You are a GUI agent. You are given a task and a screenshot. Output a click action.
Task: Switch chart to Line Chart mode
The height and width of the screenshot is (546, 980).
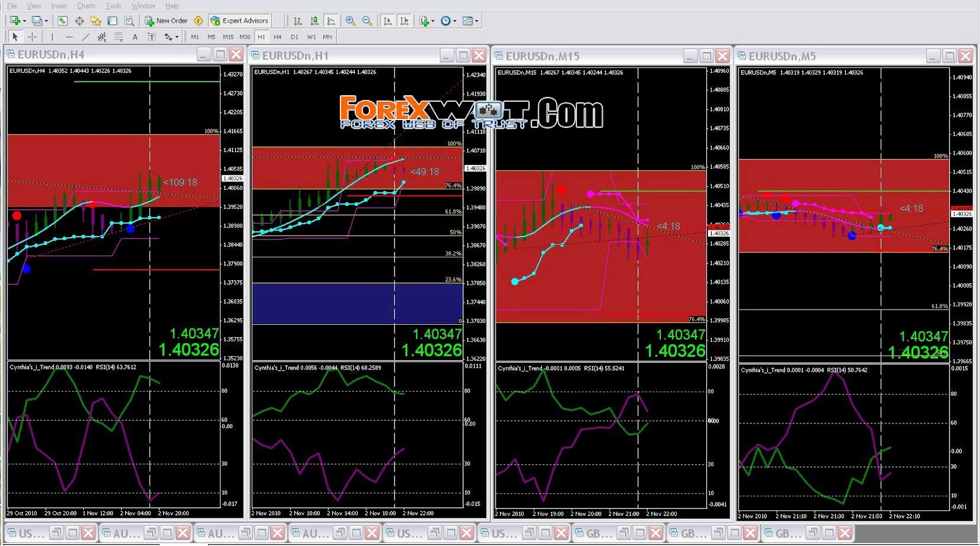click(x=331, y=21)
